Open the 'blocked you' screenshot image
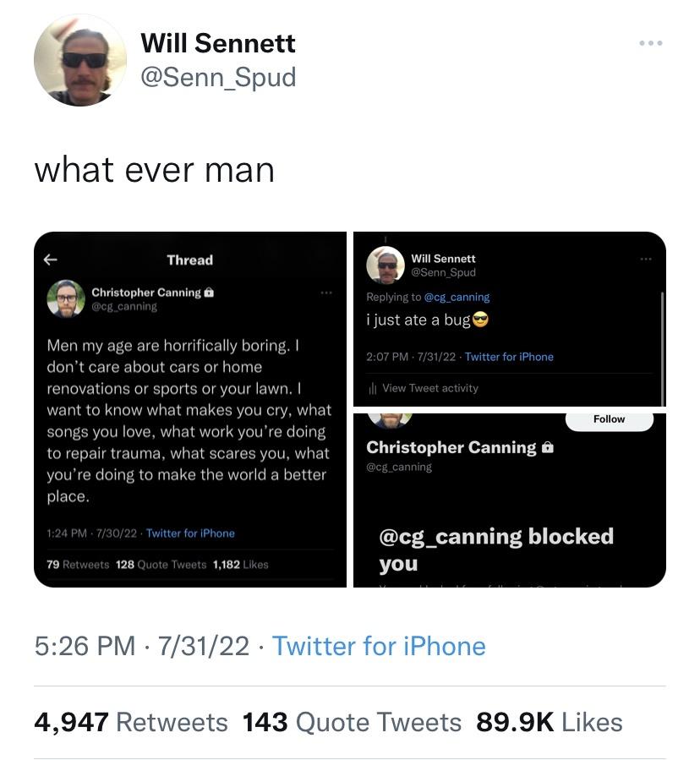Viewport: 700px width, 760px height. click(510, 500)
